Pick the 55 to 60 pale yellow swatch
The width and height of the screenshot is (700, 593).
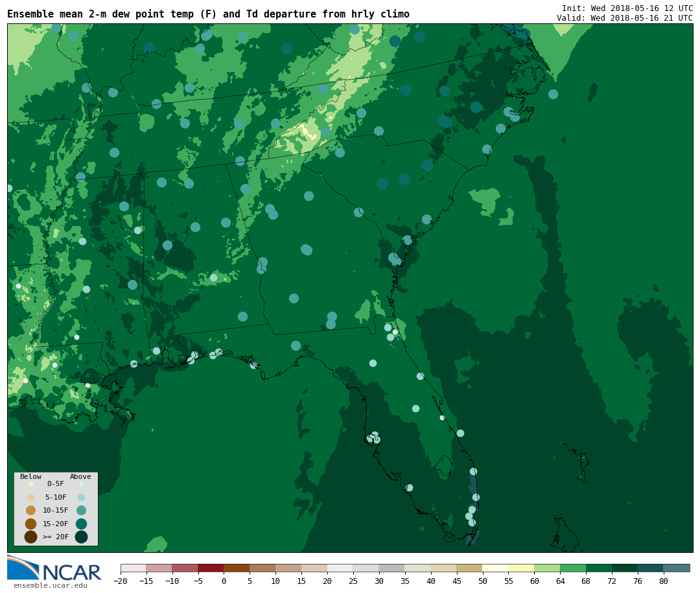pyautogui.click(x=521, y=568)
